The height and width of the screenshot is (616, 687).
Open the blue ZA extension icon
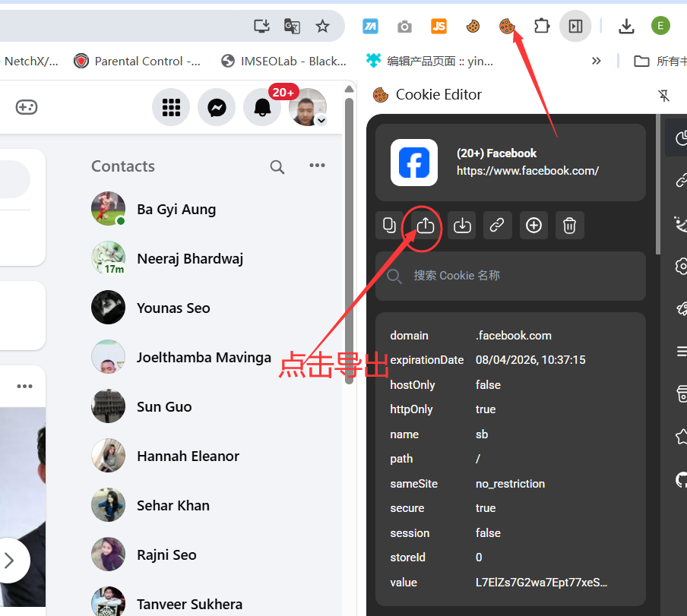(x=371, y=27)
